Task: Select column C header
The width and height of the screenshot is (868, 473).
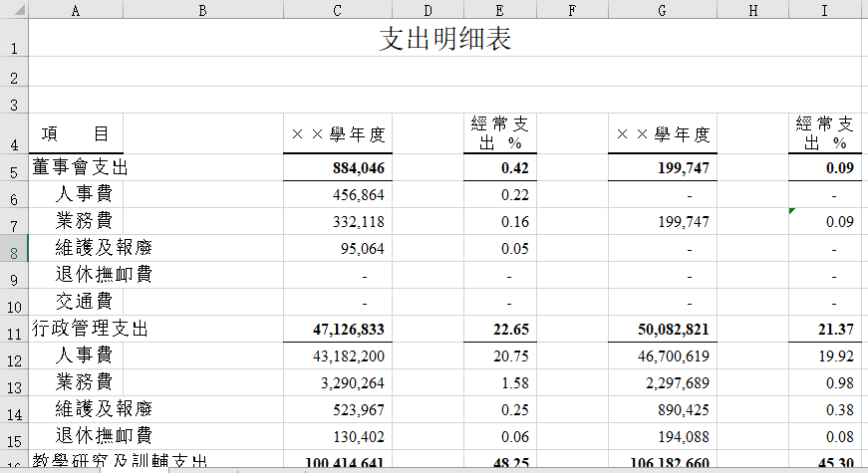Action: pos(337,10)
